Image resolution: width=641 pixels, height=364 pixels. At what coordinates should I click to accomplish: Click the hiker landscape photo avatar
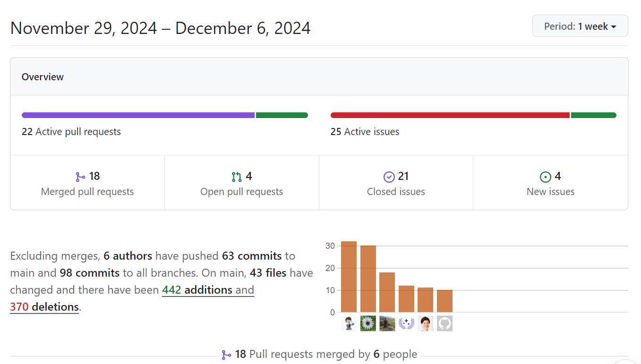(x=387, y=323)
